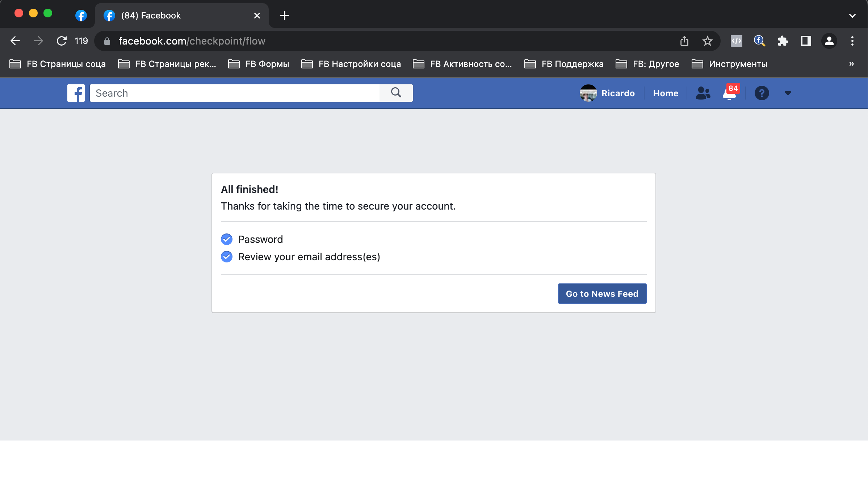Open FB Активность со... bookmark folder

462,64
